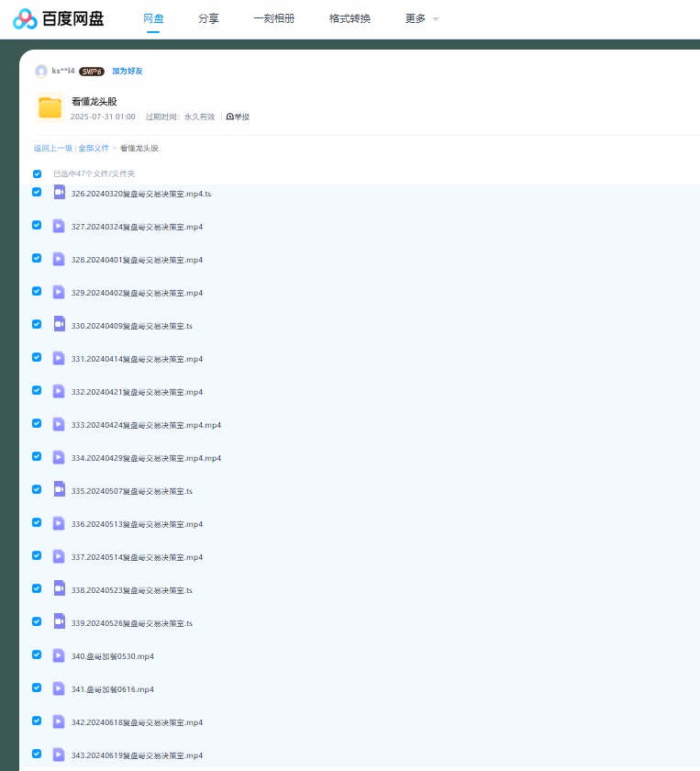The height and width of the screenshot is (771, 700).
Task: Uncheck the checkbox for 328.20240401 file
Action: (x=37, y=258)
